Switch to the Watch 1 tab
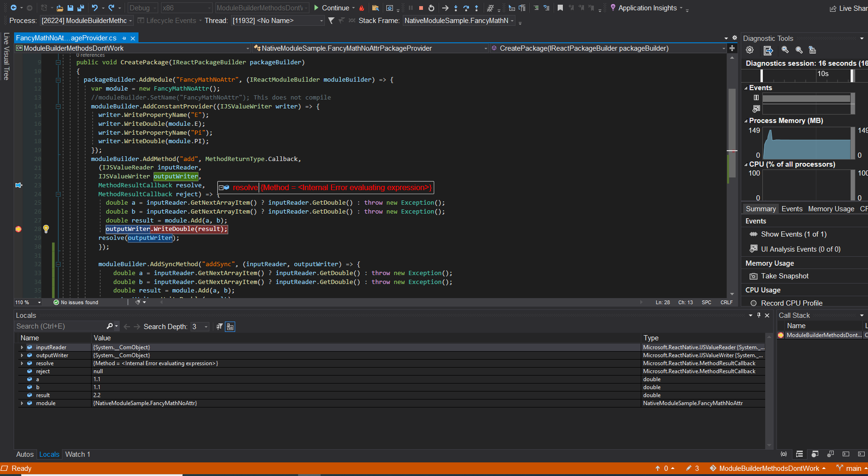 point(77,454)
